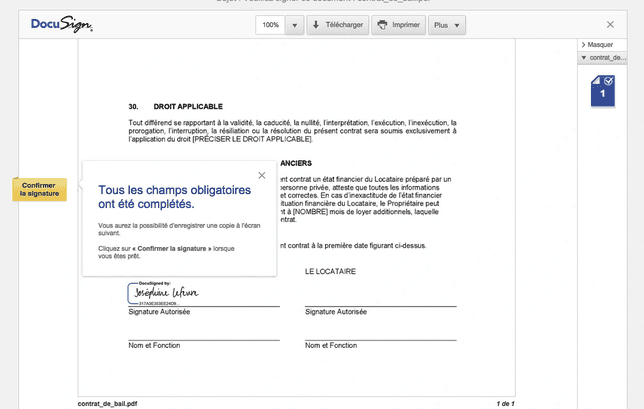
Task: Click the Joséphine Lefèvre signature field
Action: [x=164, y=294]
